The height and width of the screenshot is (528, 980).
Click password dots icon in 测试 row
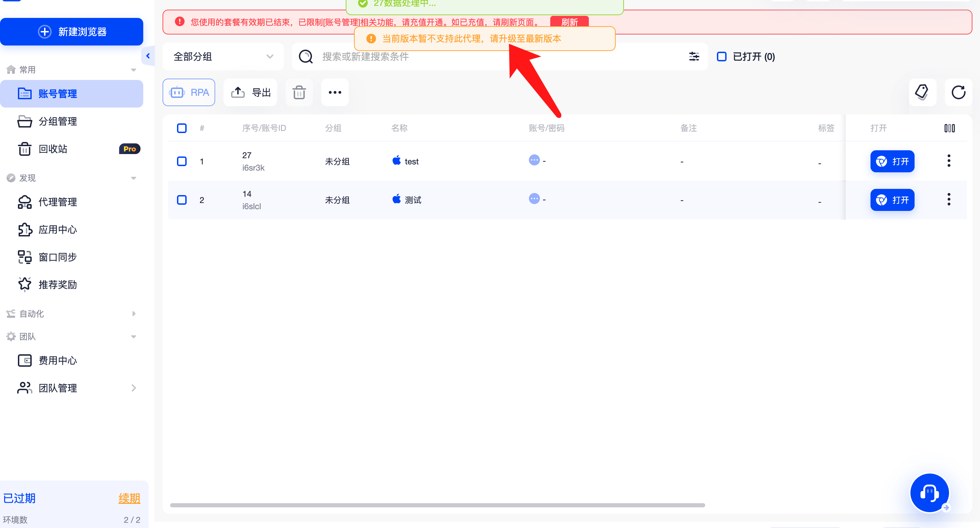click(534, 199)
